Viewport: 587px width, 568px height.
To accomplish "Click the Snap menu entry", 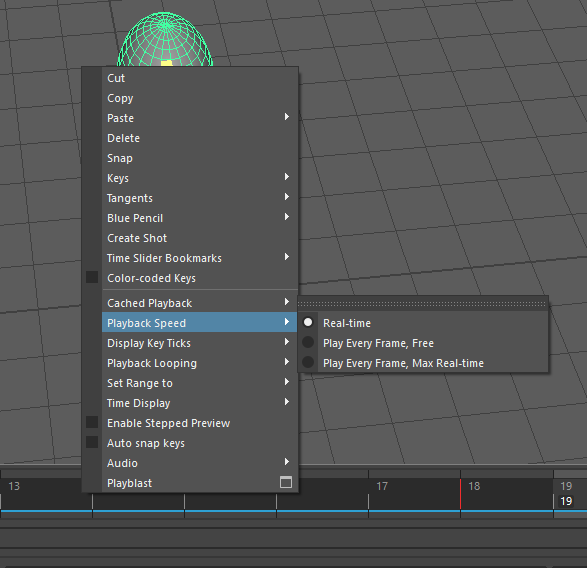I will pos(200,158).
